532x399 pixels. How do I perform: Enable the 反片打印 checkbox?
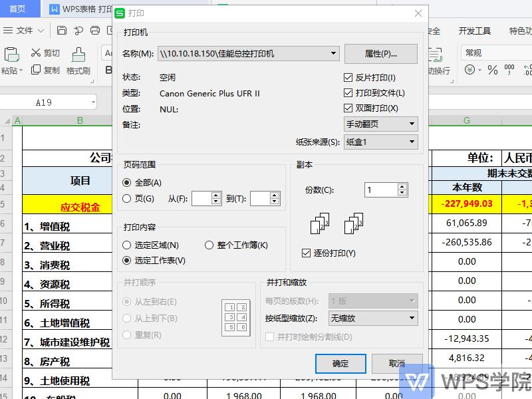pos(348,76)
